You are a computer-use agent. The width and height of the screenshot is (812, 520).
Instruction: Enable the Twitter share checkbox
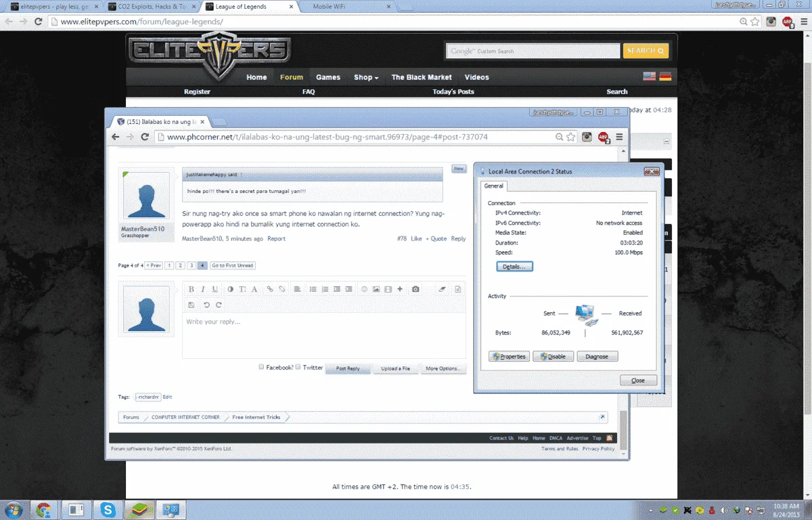298,367
